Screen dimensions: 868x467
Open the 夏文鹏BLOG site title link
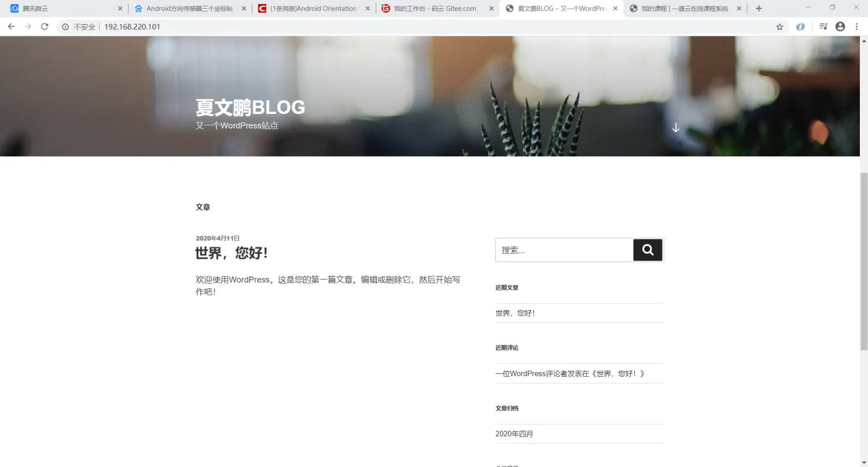click(x=250, y=107)
